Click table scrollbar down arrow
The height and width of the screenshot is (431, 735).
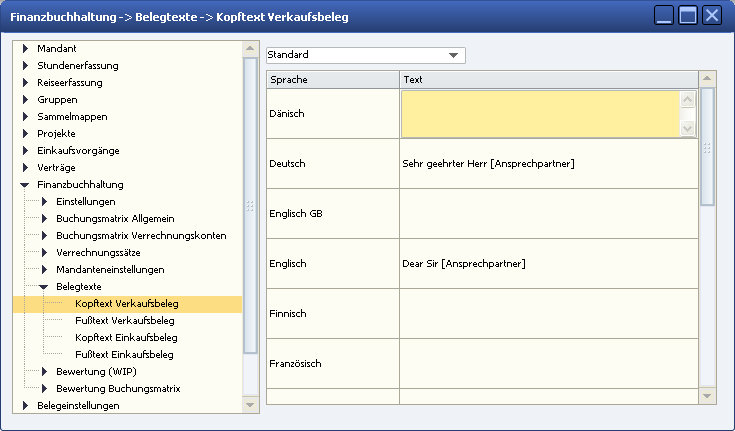tap(707, 396)
